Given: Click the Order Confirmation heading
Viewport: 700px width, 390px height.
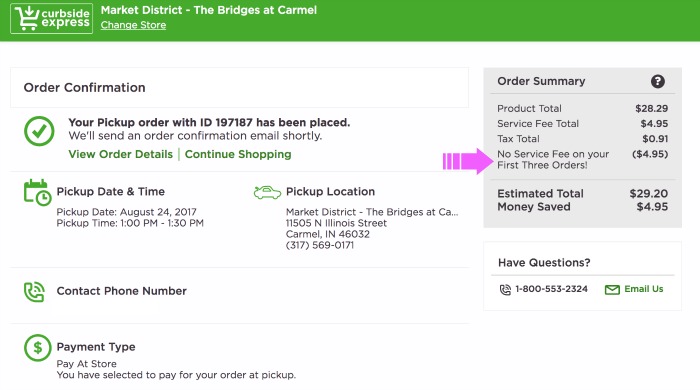Looking at the screenshot, I should tap(84, 87).
